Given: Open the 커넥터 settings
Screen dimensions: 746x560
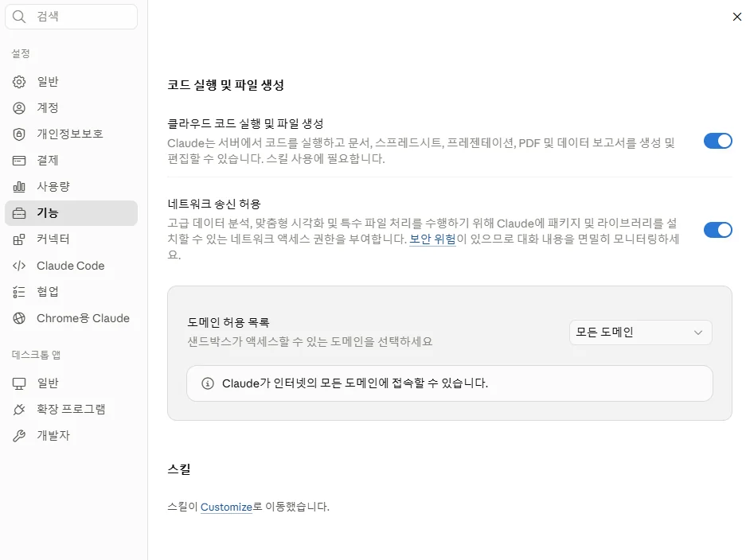Looking at the screenshot, I should coord(72,239).
